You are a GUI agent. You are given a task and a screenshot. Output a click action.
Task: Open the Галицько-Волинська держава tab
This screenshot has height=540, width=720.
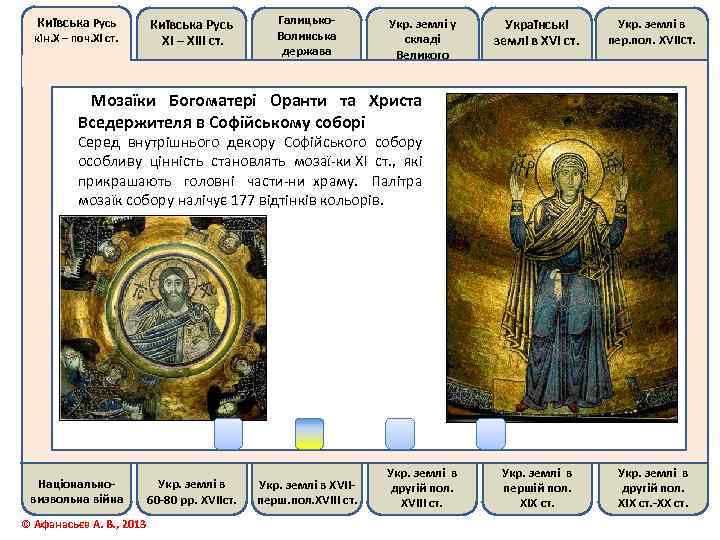(306, 33)
